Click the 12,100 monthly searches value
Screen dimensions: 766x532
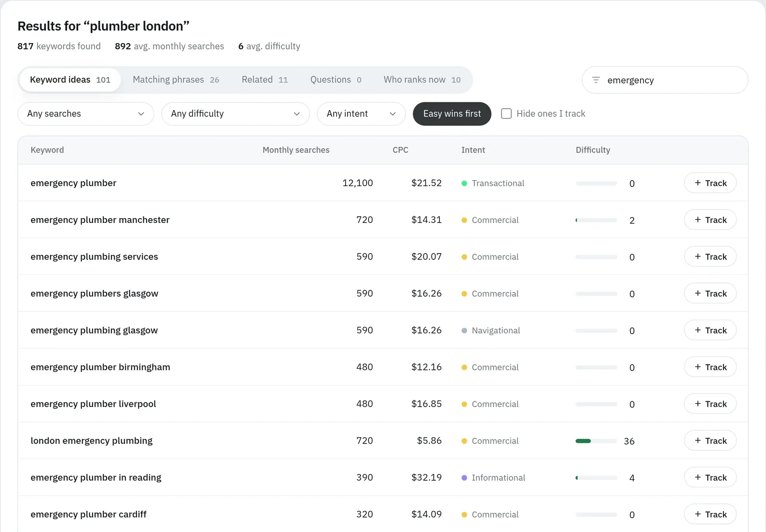pyautogui.click(x=358, y=183)
